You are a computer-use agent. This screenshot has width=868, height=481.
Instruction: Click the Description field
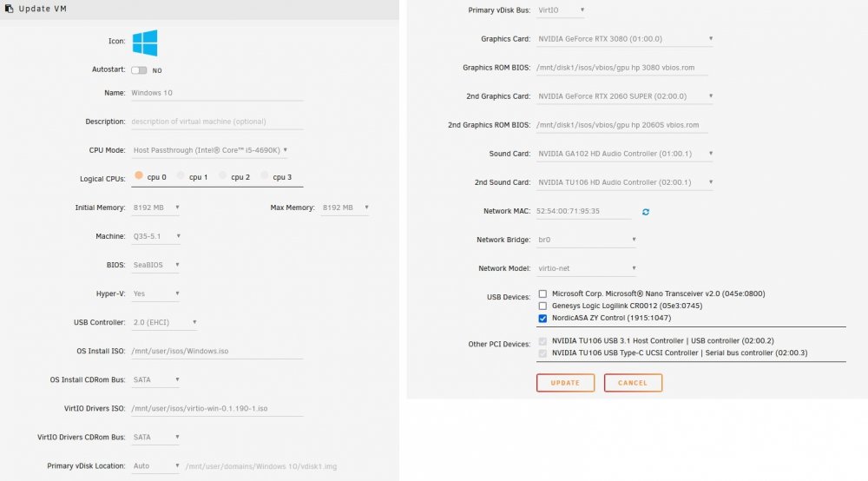(217, 122)
